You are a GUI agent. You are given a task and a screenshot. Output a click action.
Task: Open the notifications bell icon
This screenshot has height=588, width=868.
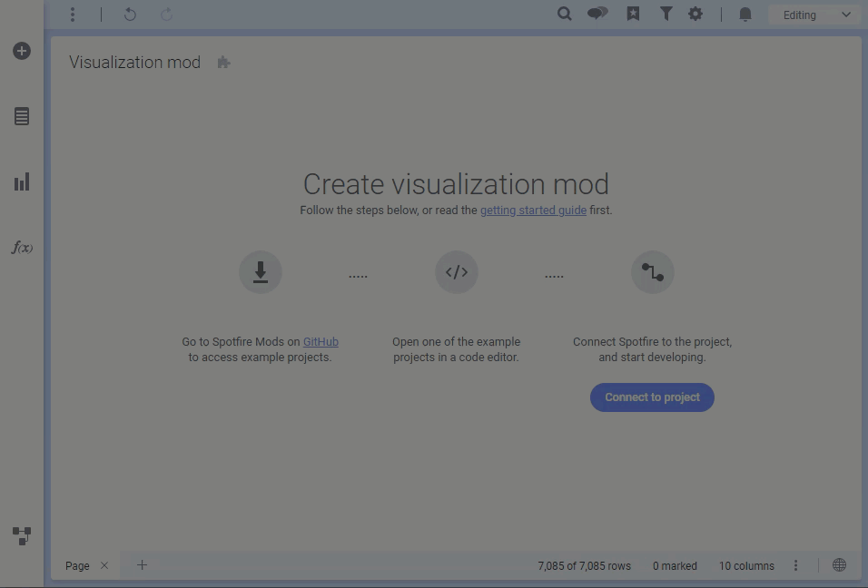point(745,15)
